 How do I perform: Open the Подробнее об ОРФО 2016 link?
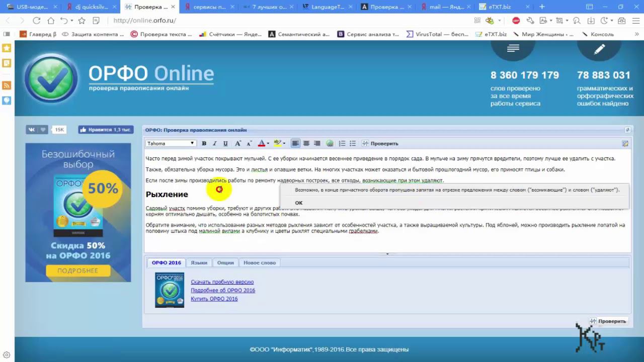point(223,290)
